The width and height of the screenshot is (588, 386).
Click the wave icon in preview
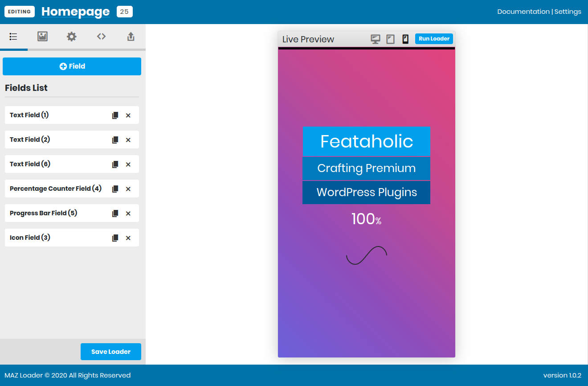pyautogui.click(x=366, y=255)
